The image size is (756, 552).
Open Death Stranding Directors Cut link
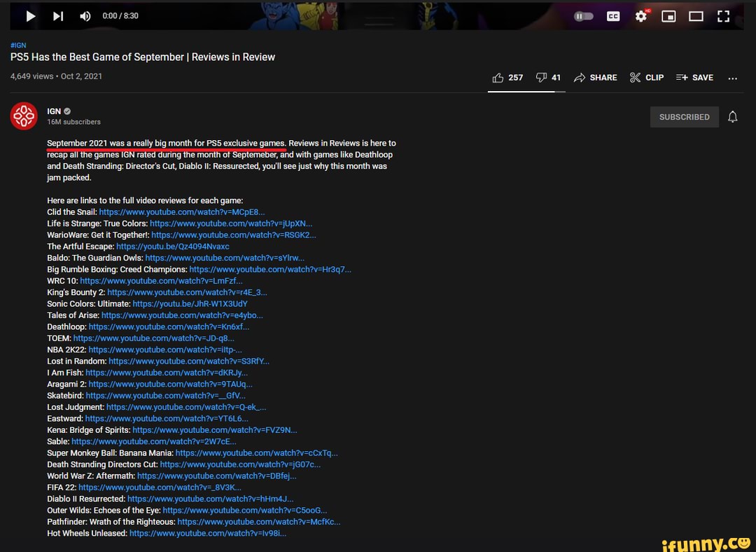click(x=240, y=464)
